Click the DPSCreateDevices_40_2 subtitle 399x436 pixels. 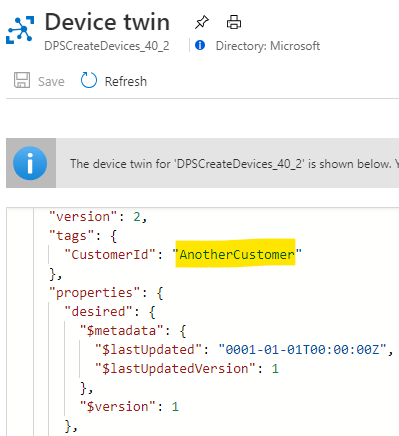click(x=107, y=46)
